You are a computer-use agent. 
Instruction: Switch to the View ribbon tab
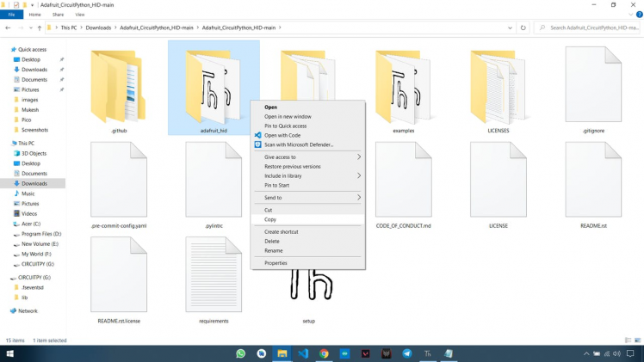click(x=79, y=15)
